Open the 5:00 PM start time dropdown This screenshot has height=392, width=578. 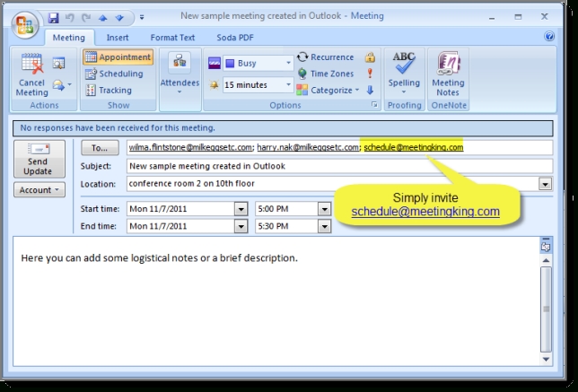click(x=324, y=209)
